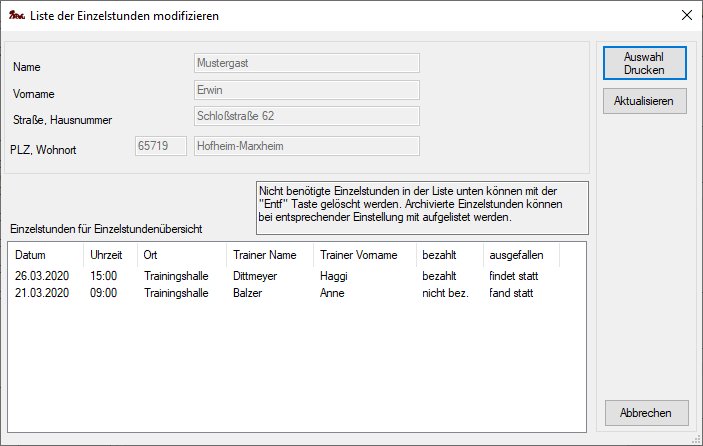This screenshot has width=703, height=446.
Task: Click the Name field containing Mustergast
Action: pyautogui.click(x=304, y=63)
